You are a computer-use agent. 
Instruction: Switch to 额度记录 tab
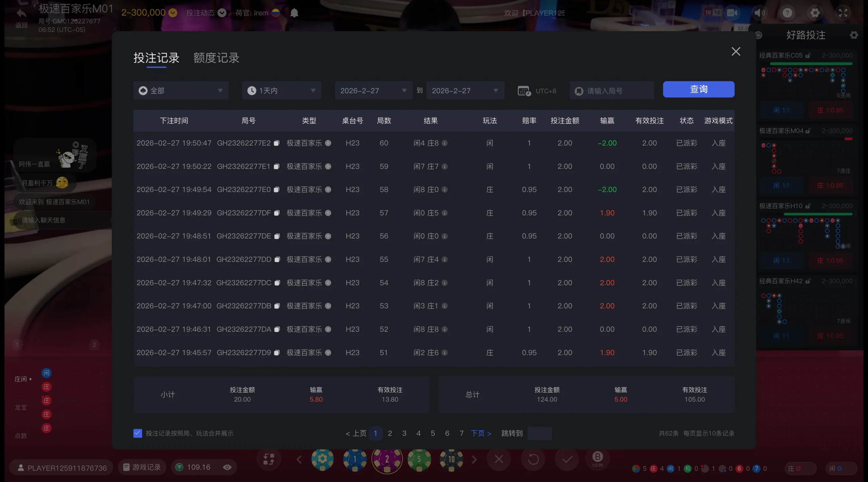[216, 58]
